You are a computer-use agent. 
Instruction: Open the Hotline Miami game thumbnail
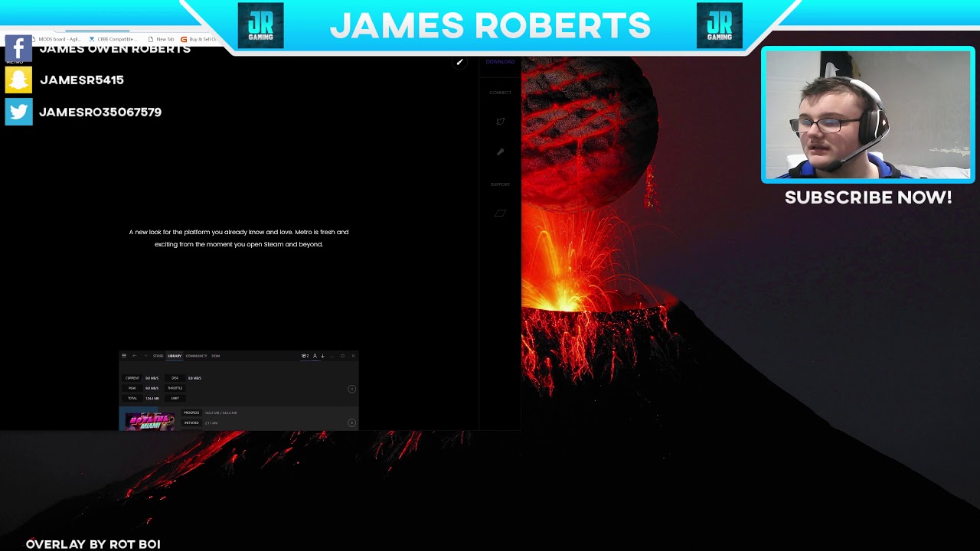pyautogui.click(x=150, y=421)
